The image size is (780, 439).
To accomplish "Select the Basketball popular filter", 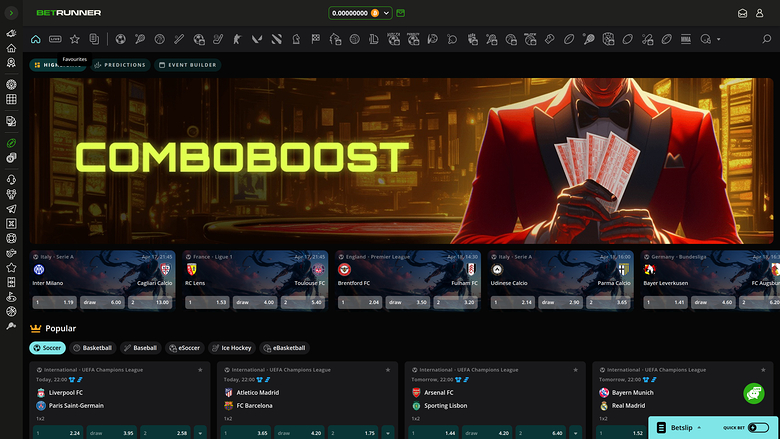I will (x=93, y=348).
